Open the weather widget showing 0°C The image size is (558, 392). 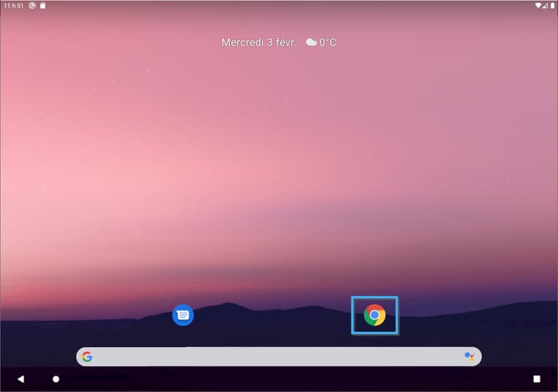(321, 42)
